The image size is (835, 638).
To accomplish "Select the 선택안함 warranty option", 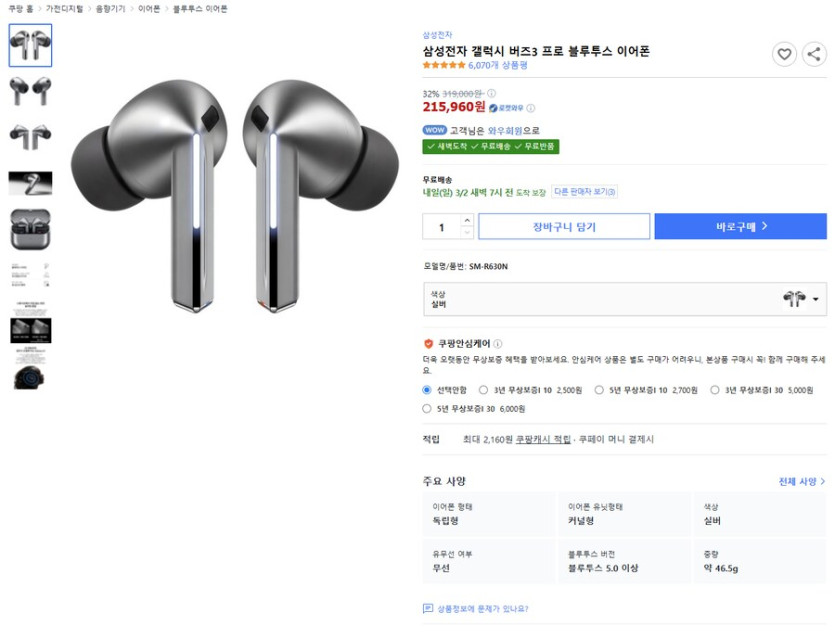I will tap(427, 390).
